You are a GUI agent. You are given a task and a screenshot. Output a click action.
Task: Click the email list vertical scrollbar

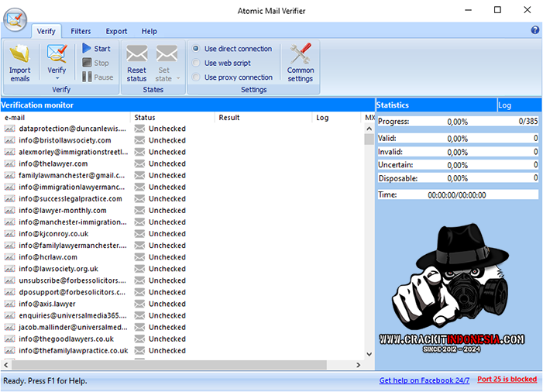[369, 232]
